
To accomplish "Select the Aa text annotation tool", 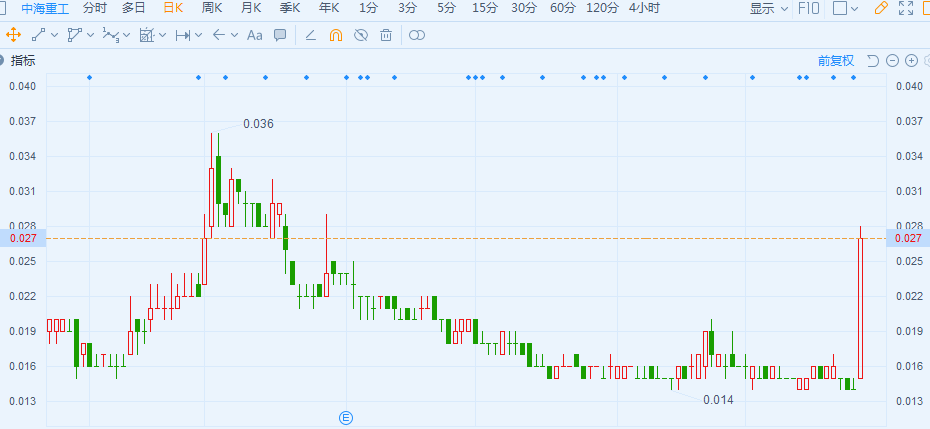I will pyautogui.click(x=254, y=35).
